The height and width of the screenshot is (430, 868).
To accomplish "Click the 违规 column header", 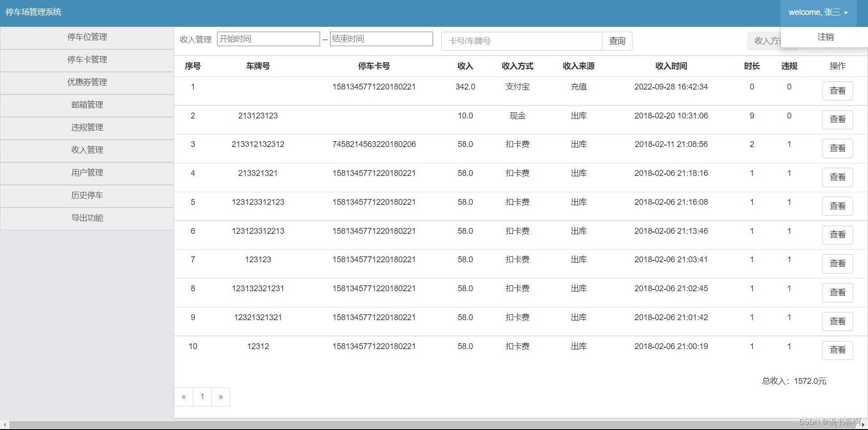I will pos(789,66).
